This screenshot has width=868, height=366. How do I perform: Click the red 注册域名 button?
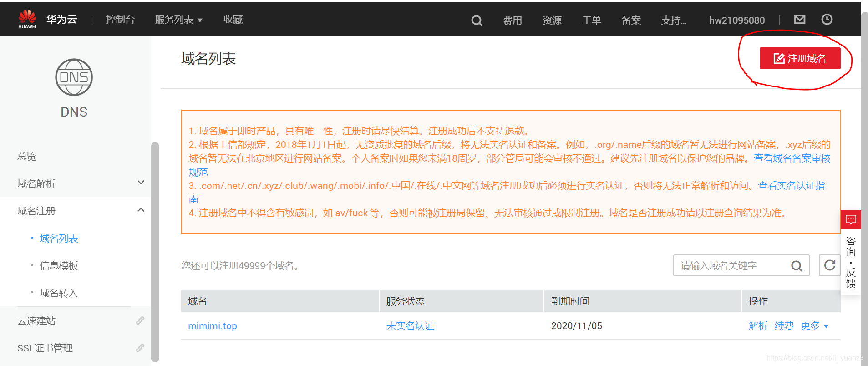tap(800, 58)
